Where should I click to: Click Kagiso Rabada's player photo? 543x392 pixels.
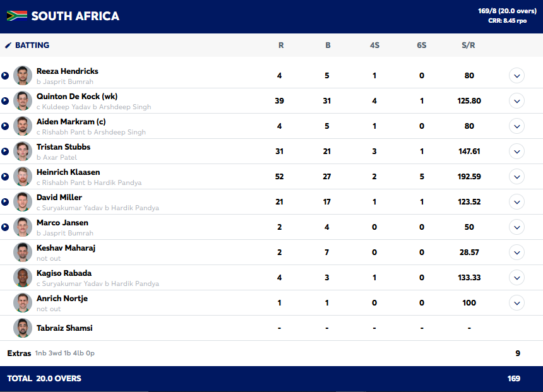pos(23,278)
